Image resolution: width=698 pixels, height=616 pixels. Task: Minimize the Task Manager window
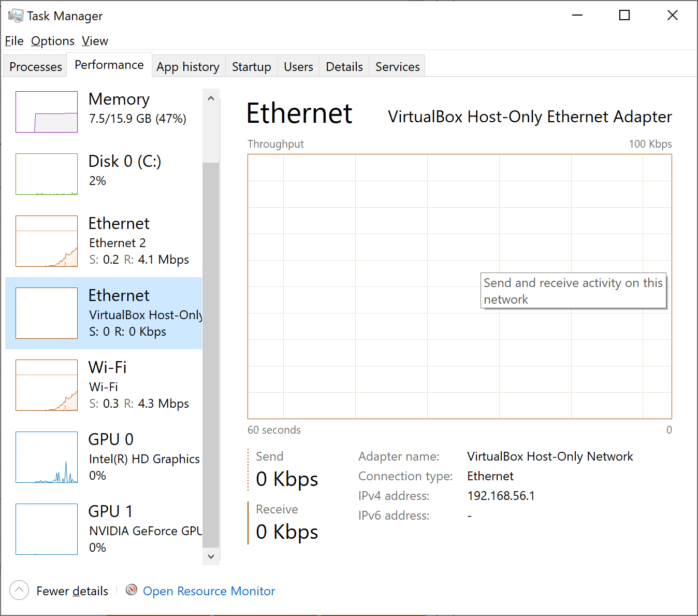(577, 16)
